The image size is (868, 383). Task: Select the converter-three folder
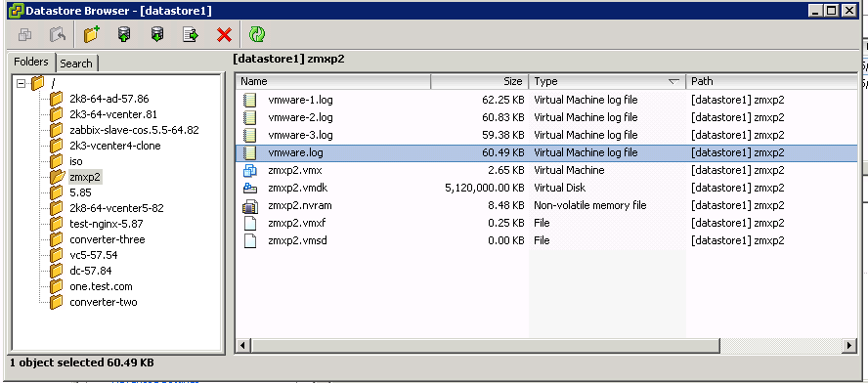point(108,239)
